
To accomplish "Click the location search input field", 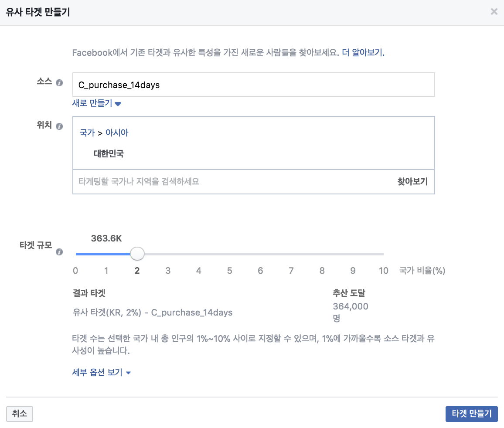I will coord(196,182).
